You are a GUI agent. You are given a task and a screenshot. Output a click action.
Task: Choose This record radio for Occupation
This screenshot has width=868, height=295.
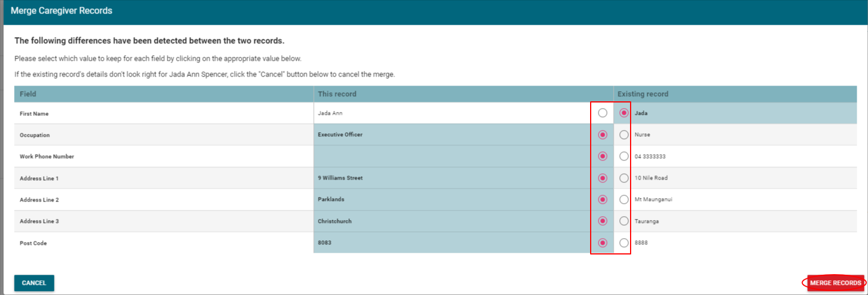(x=602, y=135)
